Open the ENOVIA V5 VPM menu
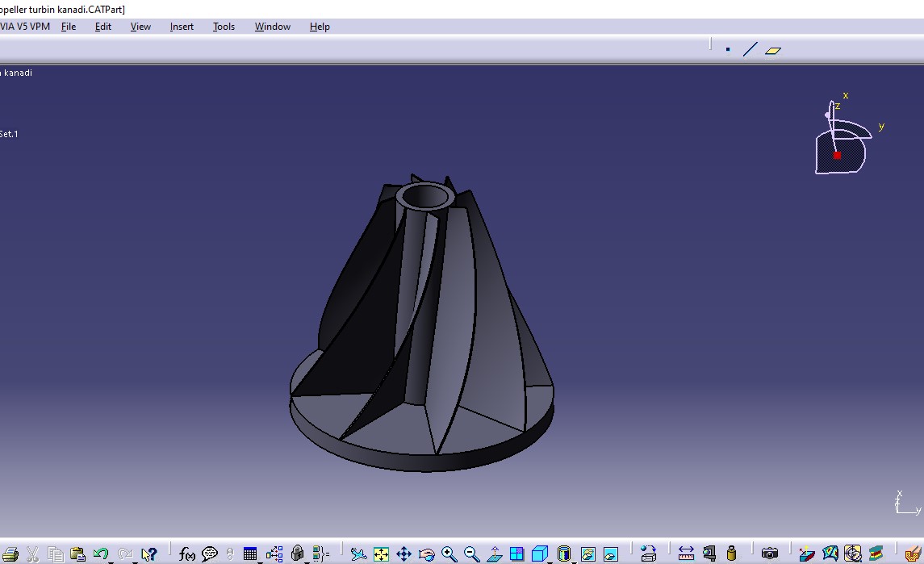924x564 pixels. 25,27
